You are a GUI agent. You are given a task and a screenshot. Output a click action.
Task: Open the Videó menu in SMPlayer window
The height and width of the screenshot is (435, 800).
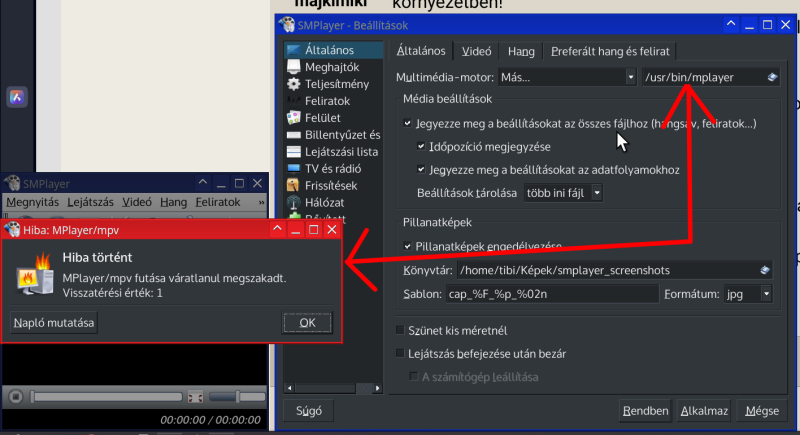tap(137, 202)
